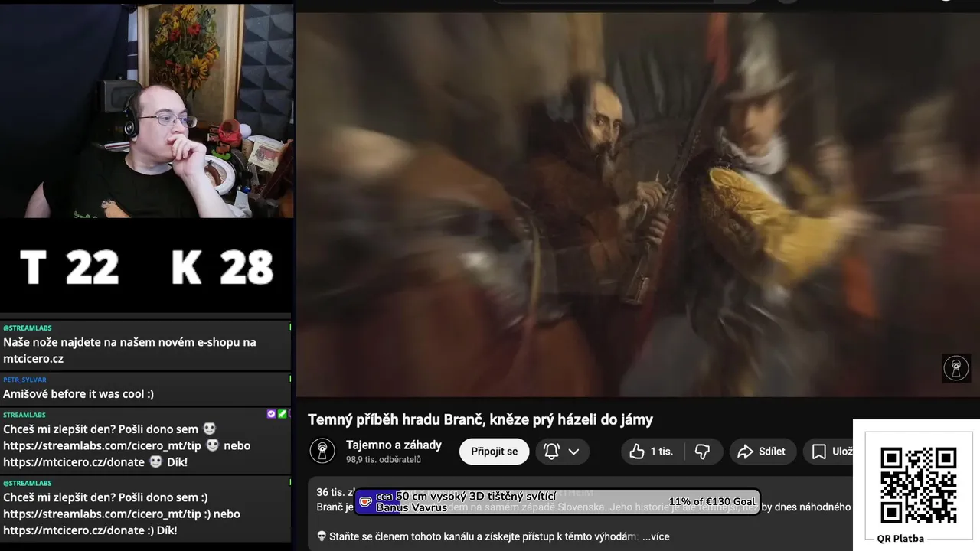The width and height of the screenshot is (980, 551).
Task: Click the video player frame
Action: (638, 204)
